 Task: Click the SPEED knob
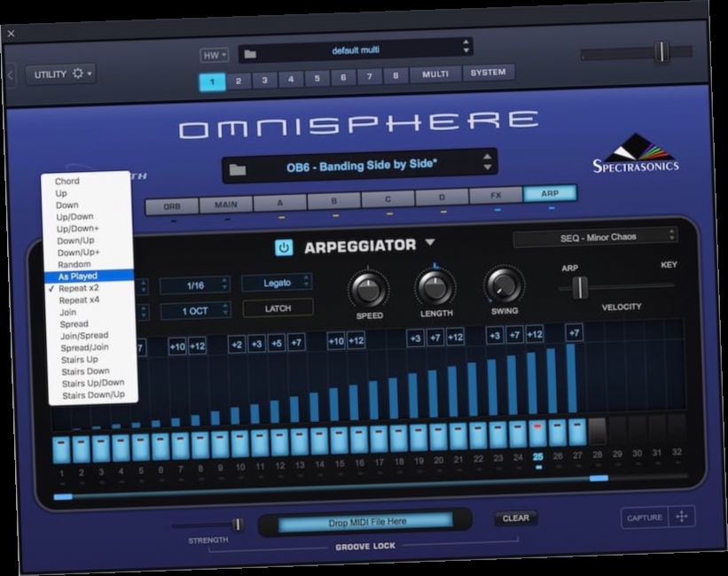click(369, 289)
